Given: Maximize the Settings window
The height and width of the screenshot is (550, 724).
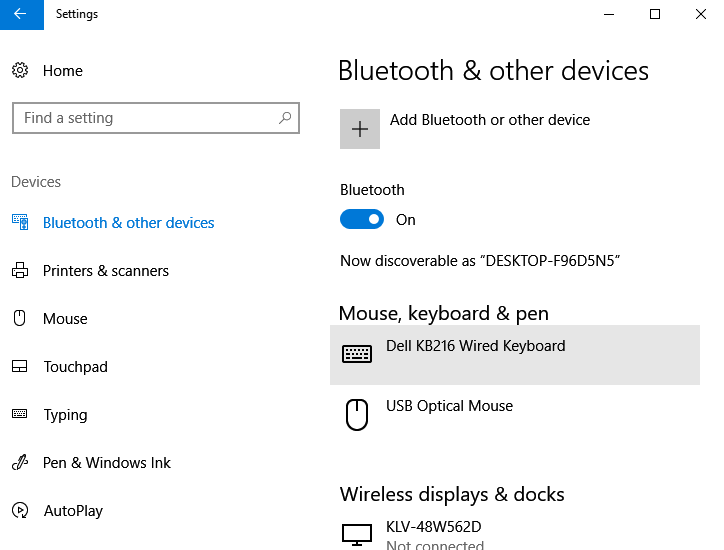Looking at the screenshot, I should click(655, 14).
